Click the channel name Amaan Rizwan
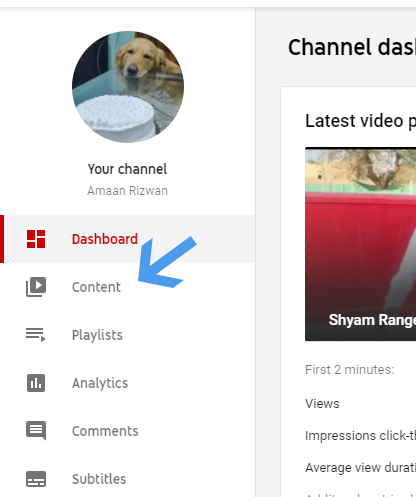 tap(127, 191)
